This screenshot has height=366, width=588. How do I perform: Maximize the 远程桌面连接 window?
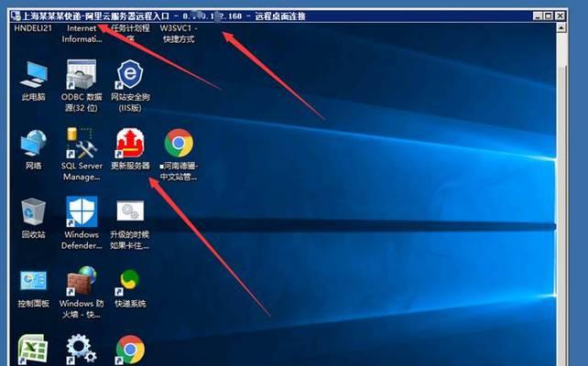pos(549,16)
